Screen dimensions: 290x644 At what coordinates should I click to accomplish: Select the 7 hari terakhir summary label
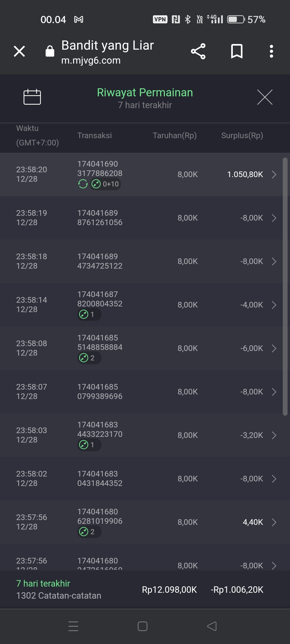click(x=43, y=583)
